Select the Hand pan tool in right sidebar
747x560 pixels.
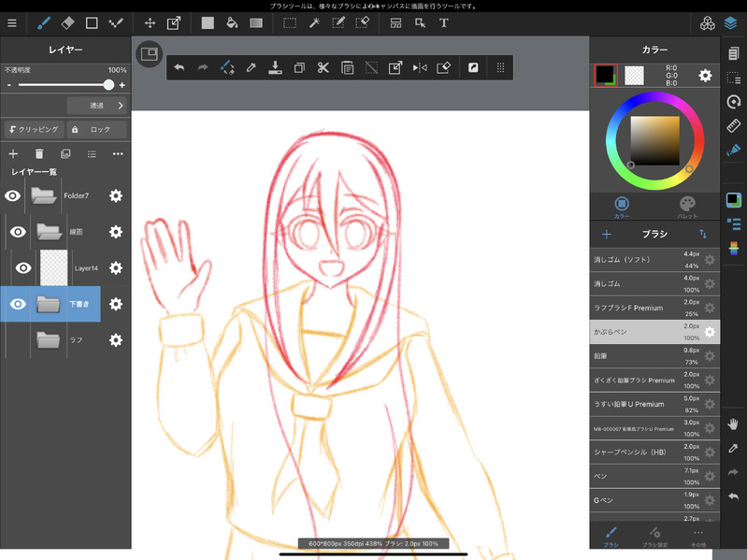[733, 424]
